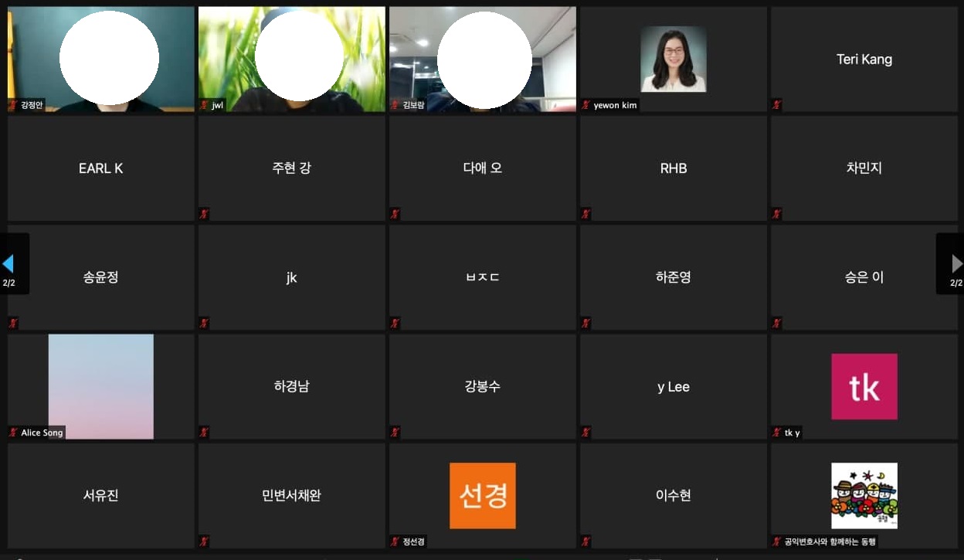Click muted mic icon beside tk y label
Viewport: 964px width, 560px height.
776,433
